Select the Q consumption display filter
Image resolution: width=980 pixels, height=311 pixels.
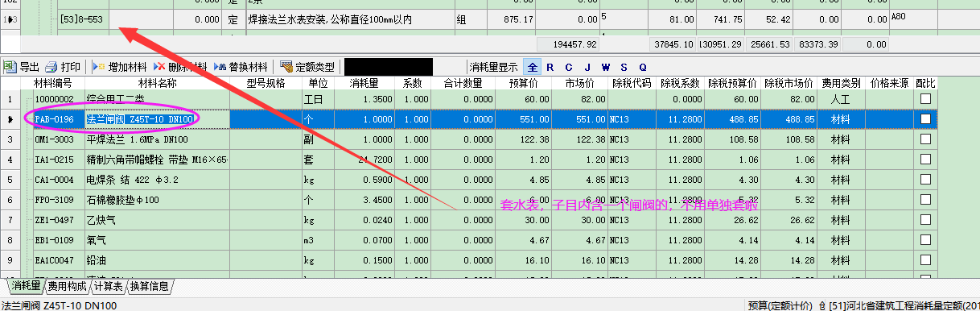[643, 67]
